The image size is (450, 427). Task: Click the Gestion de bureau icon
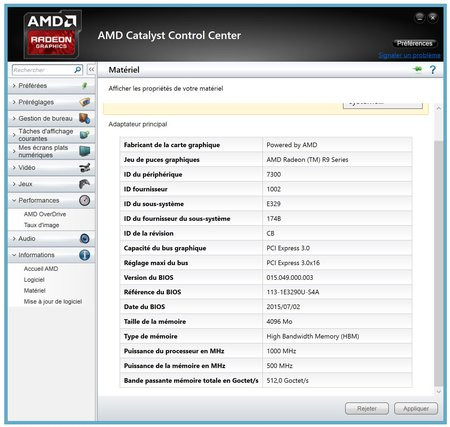point(85,118)
